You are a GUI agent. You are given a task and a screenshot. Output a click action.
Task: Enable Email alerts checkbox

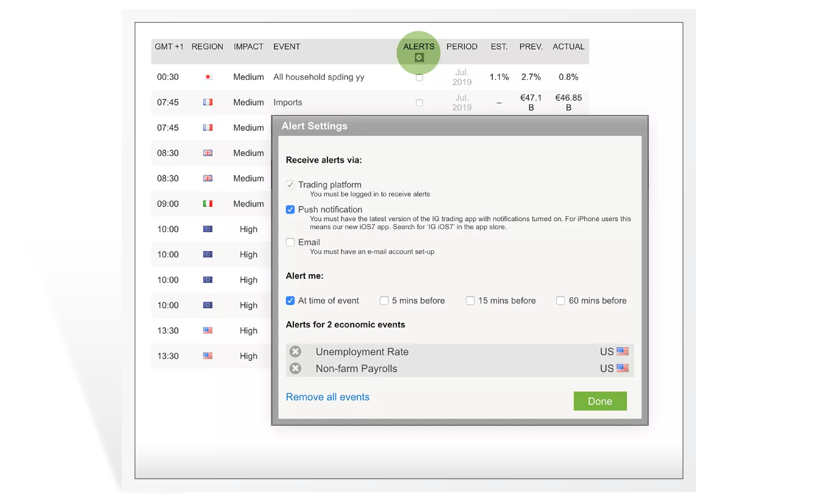pos(290,242)
